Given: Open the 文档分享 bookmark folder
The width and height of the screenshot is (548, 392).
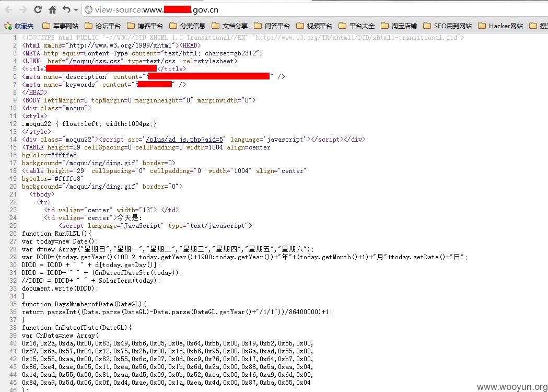Looking at the screenshot, I should [x=230, y=26].
